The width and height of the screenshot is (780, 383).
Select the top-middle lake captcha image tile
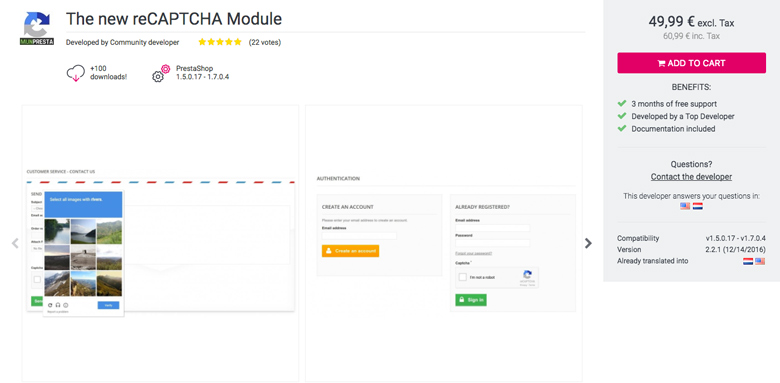coord(83,231)
